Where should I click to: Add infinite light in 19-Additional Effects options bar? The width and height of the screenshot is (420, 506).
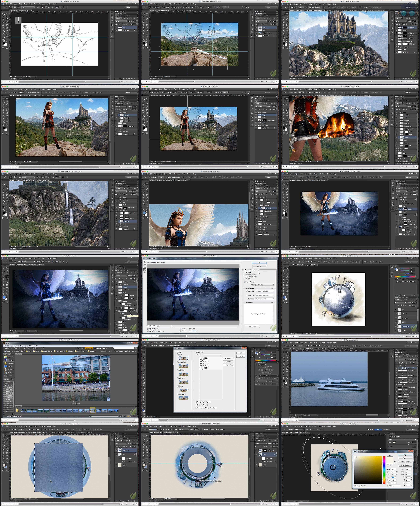pyautogui.click(x=317, y=429)
